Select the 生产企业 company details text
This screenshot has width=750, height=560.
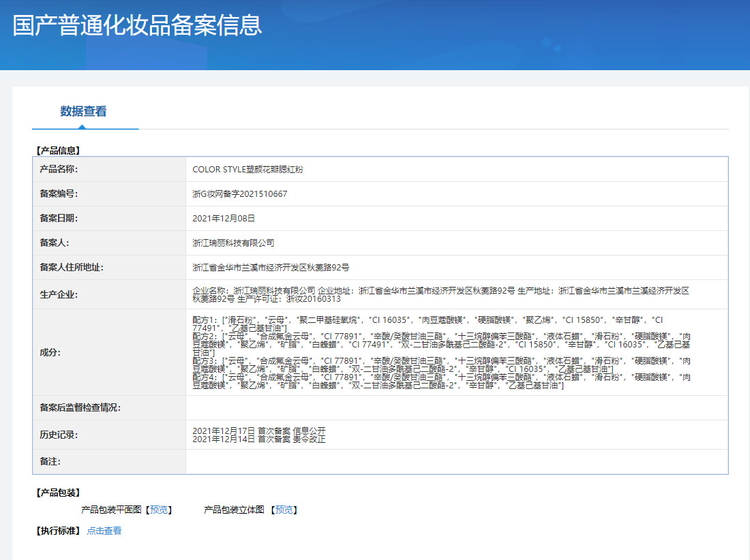[440, 295]
